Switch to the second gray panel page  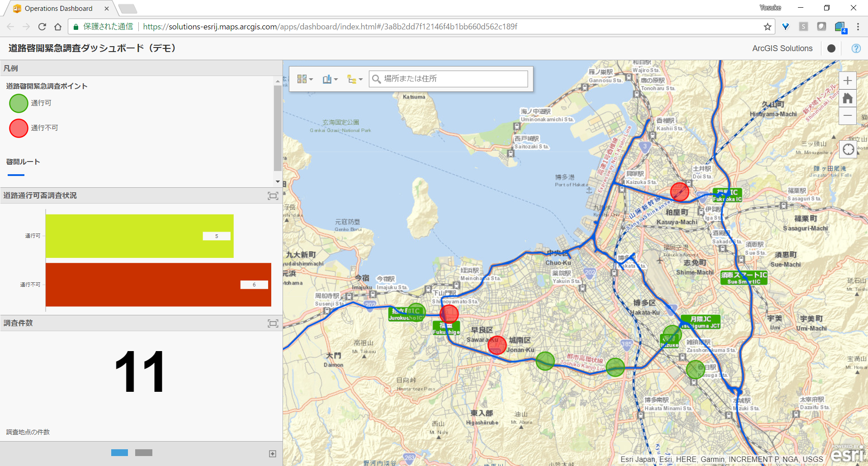(x=144, y=453)
